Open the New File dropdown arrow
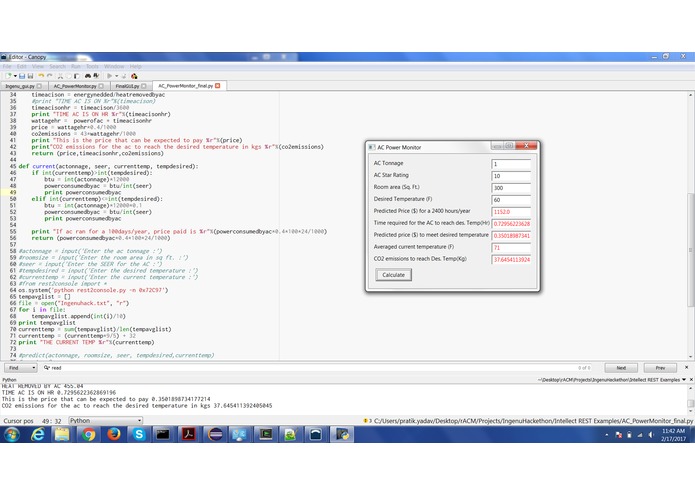 pyautogui.click(x=15, y=76)
